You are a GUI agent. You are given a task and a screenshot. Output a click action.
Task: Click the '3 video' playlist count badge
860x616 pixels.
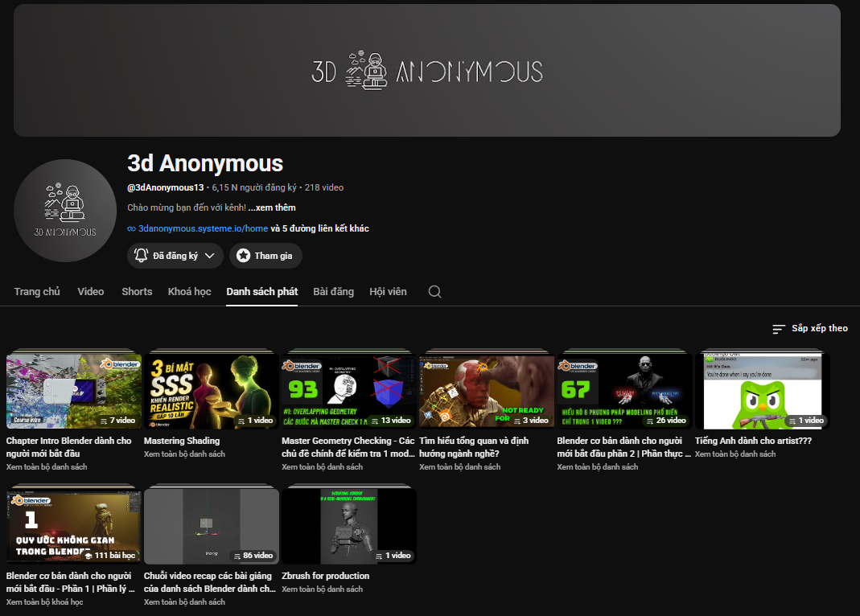pyautogui.click(x=531, y=421)
